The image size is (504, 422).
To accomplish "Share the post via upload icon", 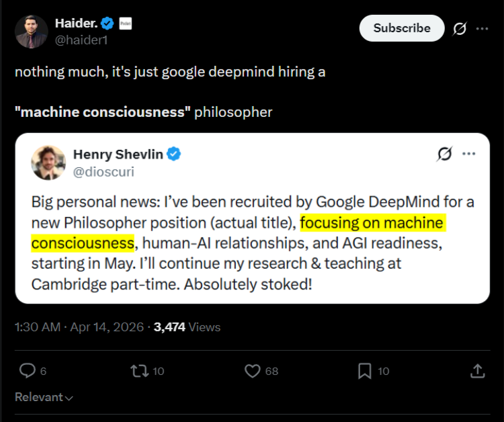I will (477, 370).
